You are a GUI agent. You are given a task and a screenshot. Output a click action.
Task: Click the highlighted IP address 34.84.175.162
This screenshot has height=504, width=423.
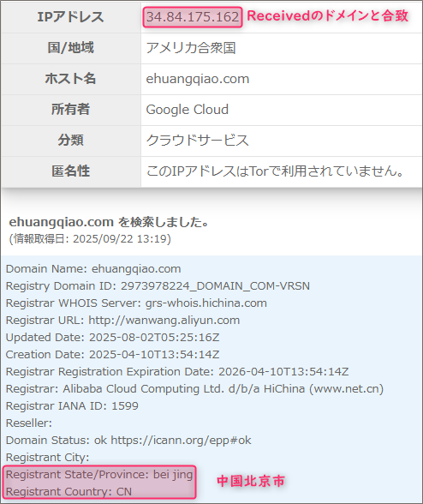[193, 17]
